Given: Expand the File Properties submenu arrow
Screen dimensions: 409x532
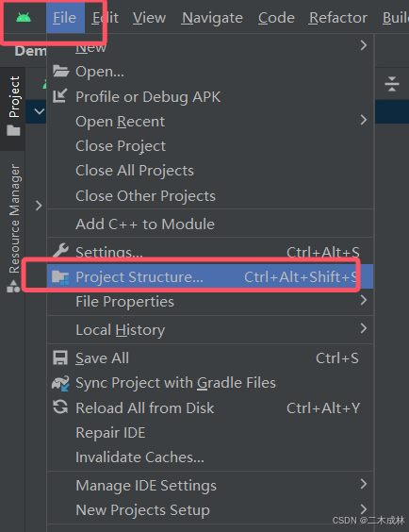Looking at the screenshot, I should (364, 300).
